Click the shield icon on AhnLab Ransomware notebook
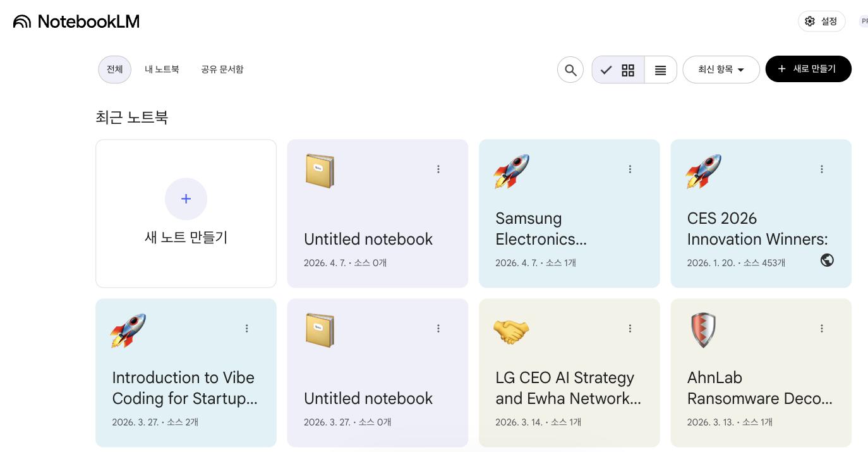 click(703, 330)
